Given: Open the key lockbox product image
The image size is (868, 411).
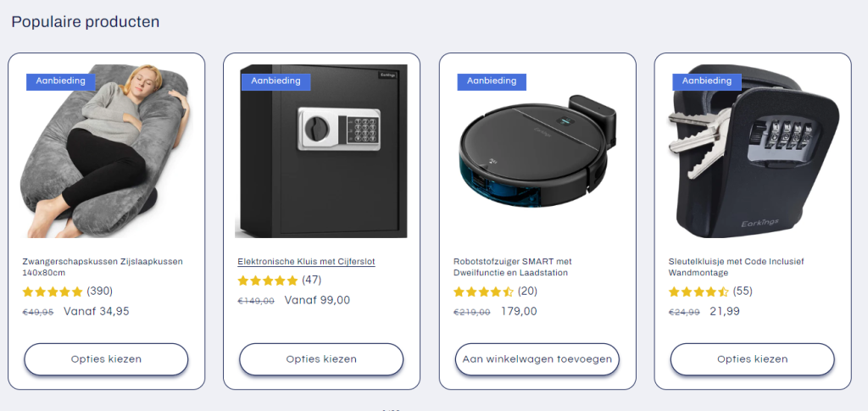Looking at the screenshot, I should click(x=753, y=151).
